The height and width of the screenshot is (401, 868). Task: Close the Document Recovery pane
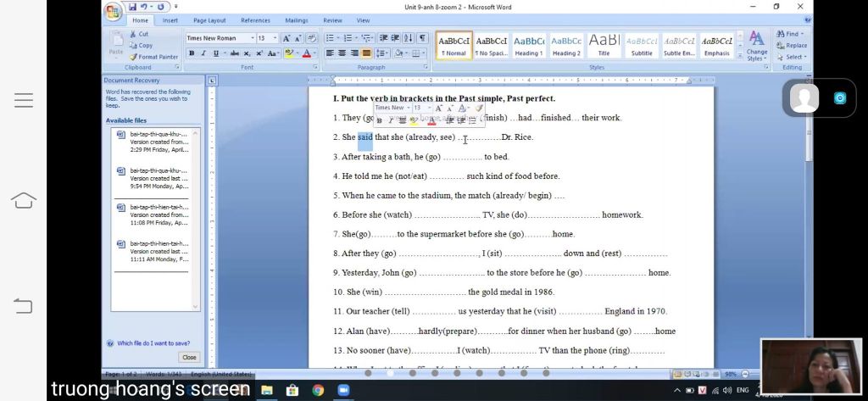tap(189, 357)
